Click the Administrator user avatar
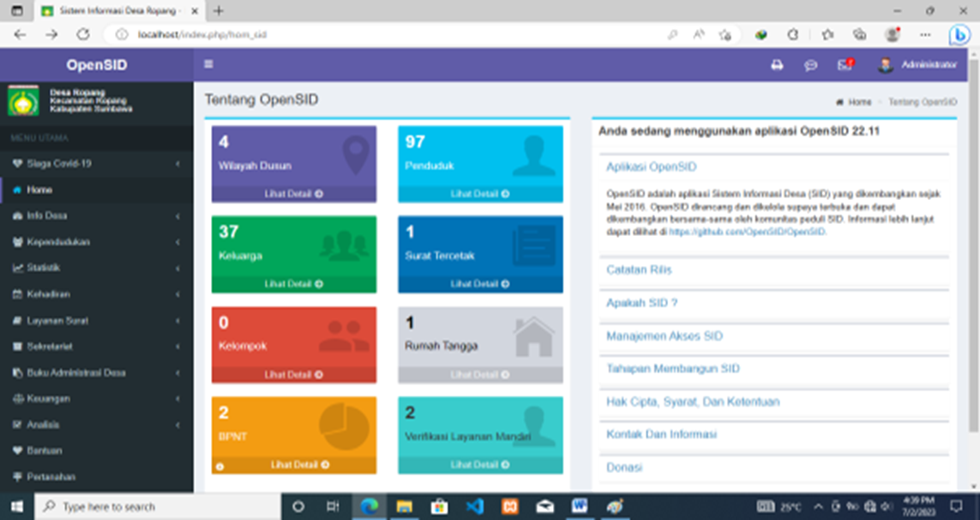The height and width of the screenshot is (520, 980). coord(886,65)
